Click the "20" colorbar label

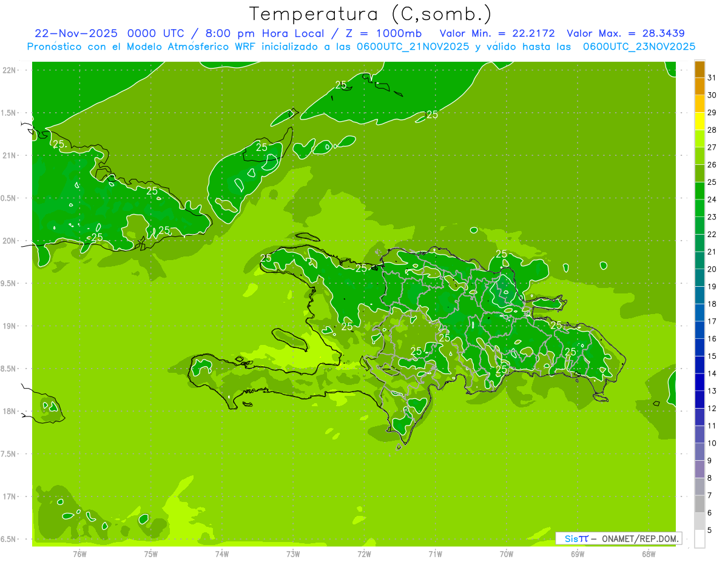[712, 269]
